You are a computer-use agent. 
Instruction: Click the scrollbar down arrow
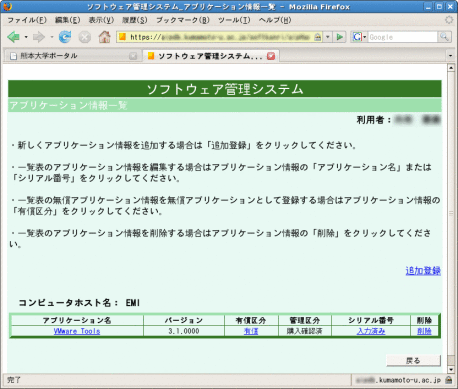451,369
